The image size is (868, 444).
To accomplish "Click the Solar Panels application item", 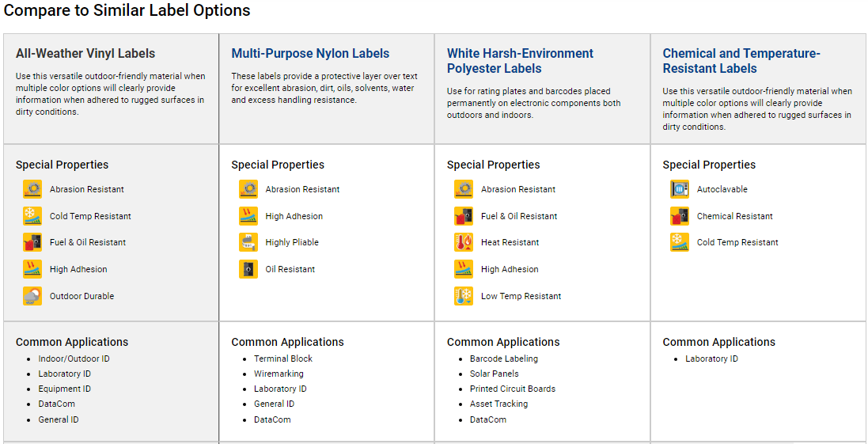I will pyautogui.click(x=495, y=374).
